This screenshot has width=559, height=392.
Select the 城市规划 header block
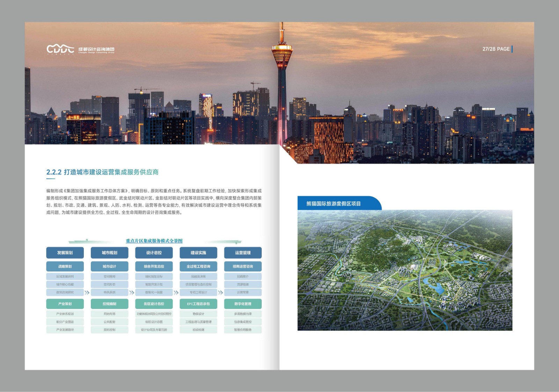109,253
